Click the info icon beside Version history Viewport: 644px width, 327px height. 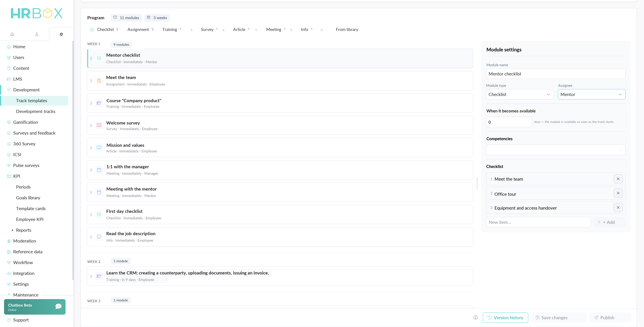[476, 318]
